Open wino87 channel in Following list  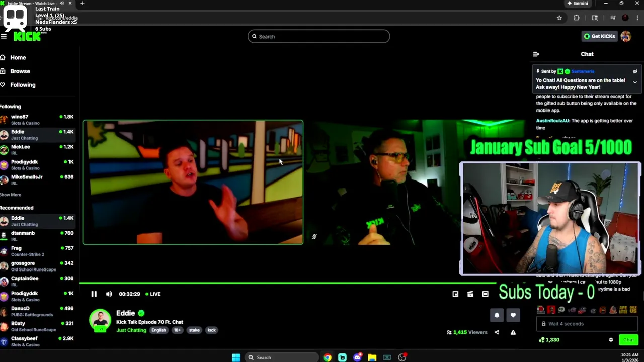(x=38, y=120)
